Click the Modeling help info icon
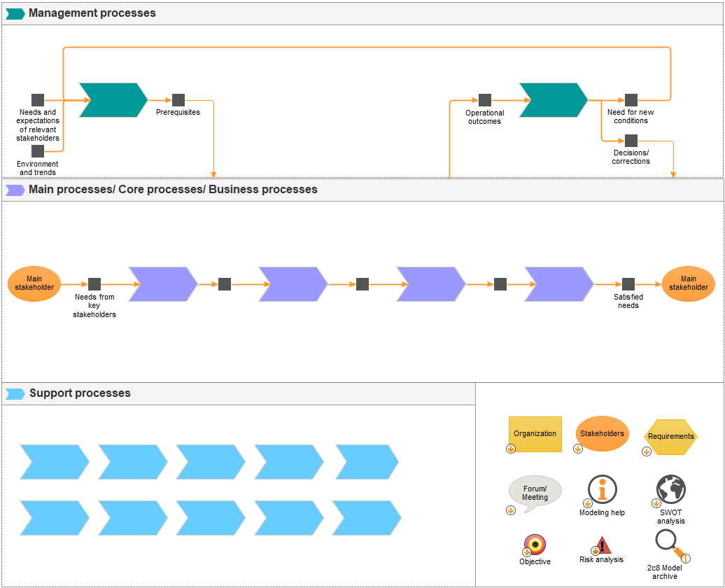Screen dimensions: 725x588 coord(603,490)
